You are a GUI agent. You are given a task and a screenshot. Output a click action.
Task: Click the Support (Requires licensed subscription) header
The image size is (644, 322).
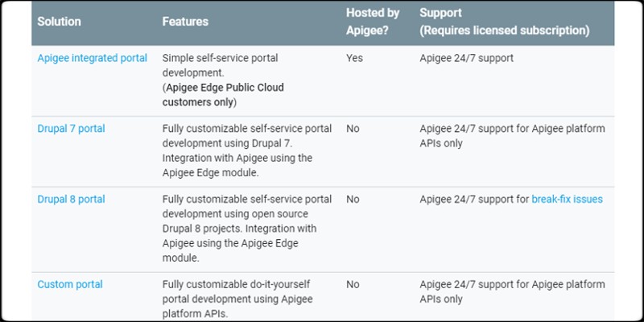tap(505, 22)
